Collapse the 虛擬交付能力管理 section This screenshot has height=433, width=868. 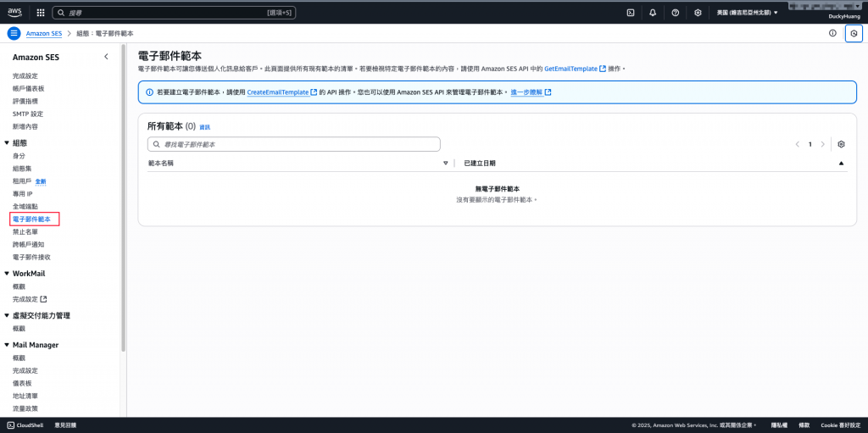coord(7,315)
